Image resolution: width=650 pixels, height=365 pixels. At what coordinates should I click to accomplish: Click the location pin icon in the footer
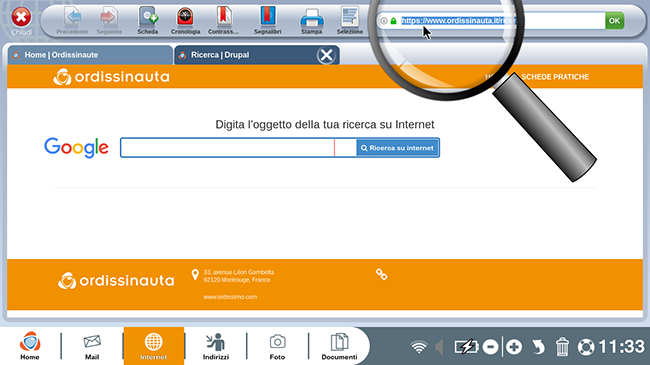[195, 275]
